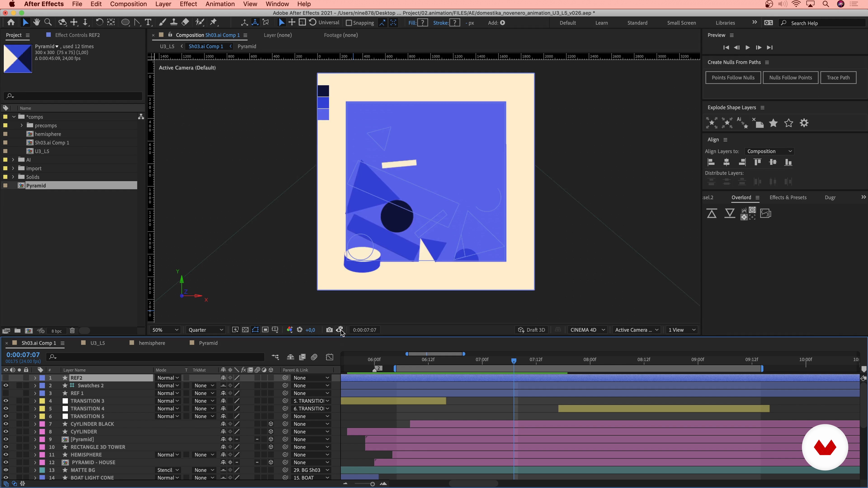The image size is (868, 488).
Task: Click the solid star icon in Explode Shape Layers
Action: [773, 123]
